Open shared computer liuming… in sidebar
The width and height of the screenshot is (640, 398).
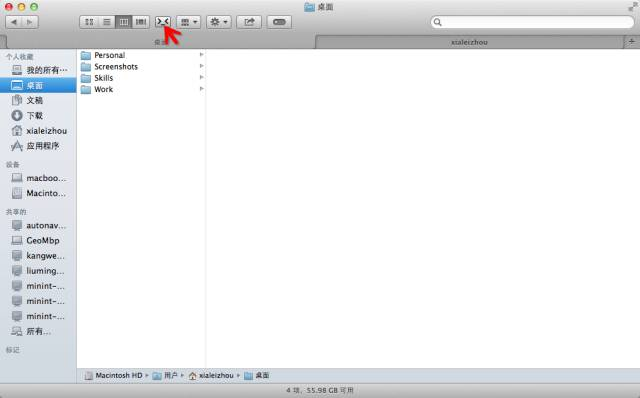click(x=39, y=271)
